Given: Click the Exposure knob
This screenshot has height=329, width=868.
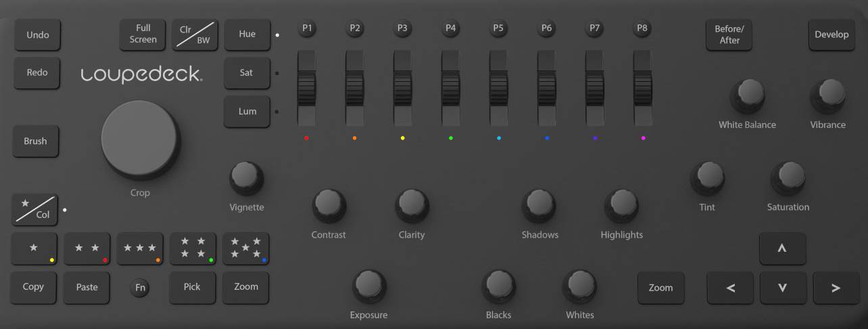Looking at the screenshot, I should [368, 285].
